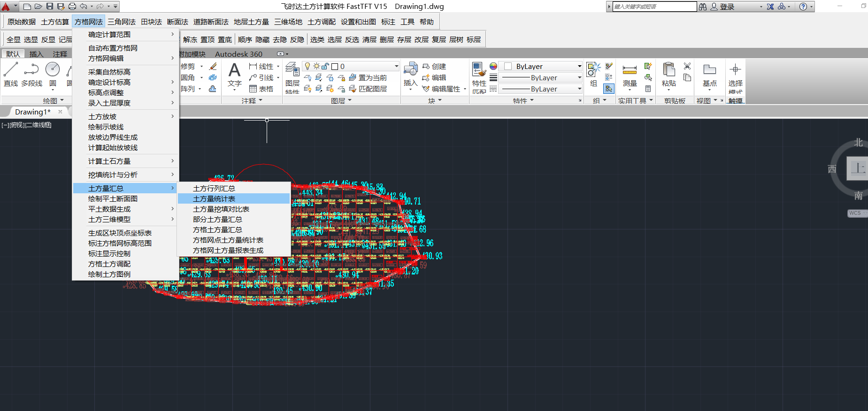
Task: Open the application menu dropdown arrow
Action: point(15,7)
